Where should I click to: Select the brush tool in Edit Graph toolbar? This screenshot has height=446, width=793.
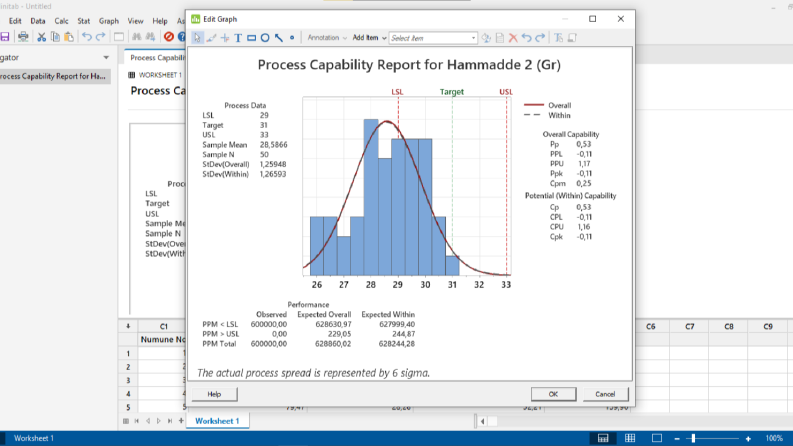click(211, 38)
